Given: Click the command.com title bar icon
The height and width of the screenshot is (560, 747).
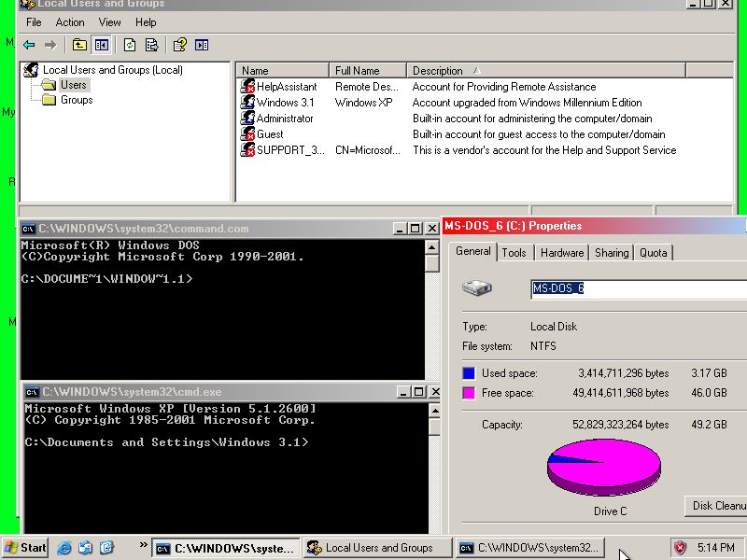Looking at the screenshot, I should (28, 229).
